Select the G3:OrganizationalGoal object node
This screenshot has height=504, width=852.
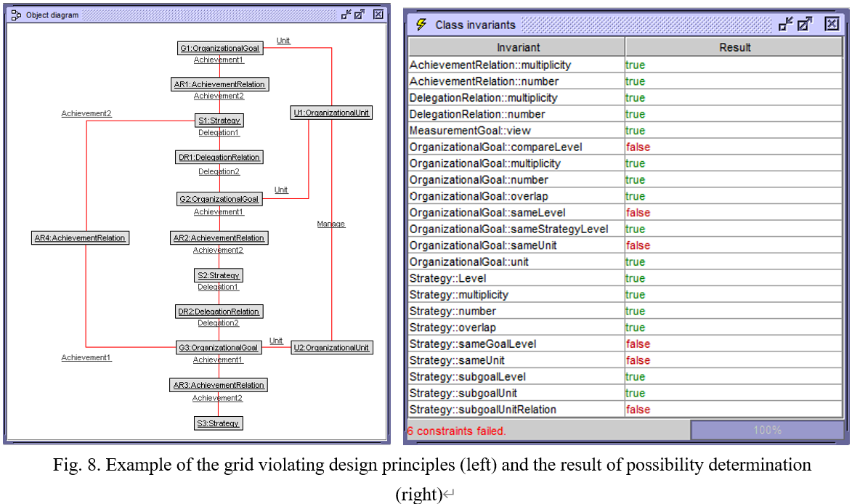[219, 348]
